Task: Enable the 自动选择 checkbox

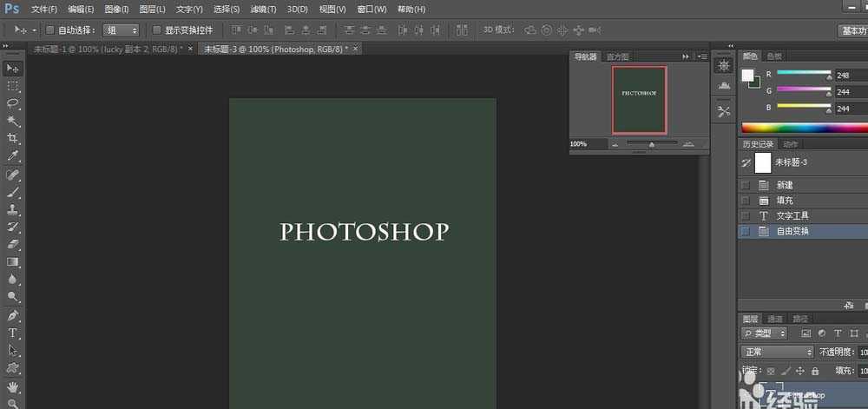Action: click(49, 30)
